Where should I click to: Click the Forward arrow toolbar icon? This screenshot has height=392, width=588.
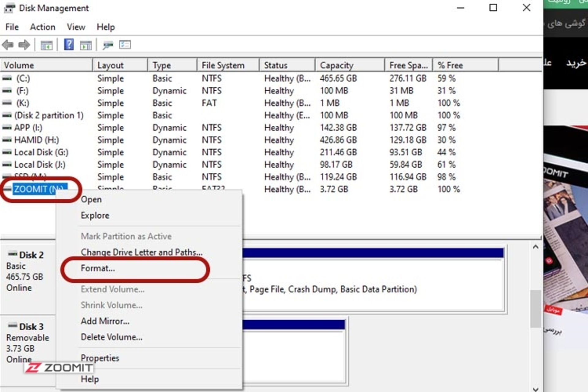click(24, 45)
